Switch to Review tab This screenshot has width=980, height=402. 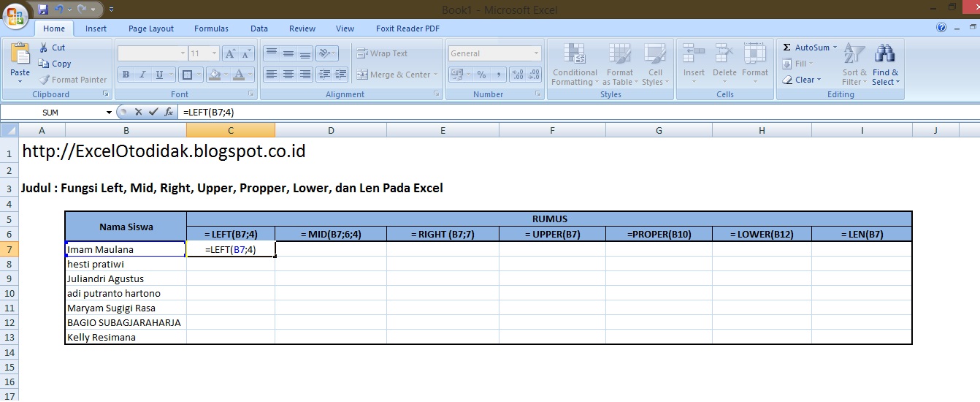point(302,29)
